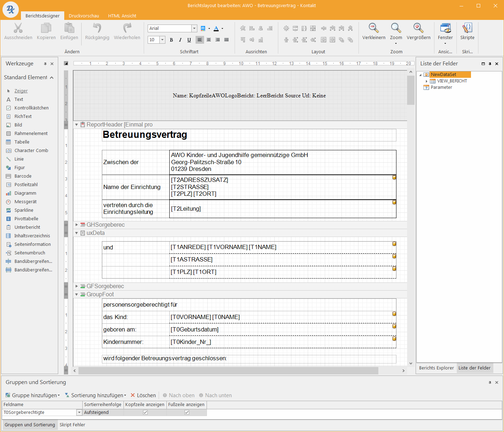Expand the VIEW_BERICHT tree node
504x432 pixels.
(426, 81)
